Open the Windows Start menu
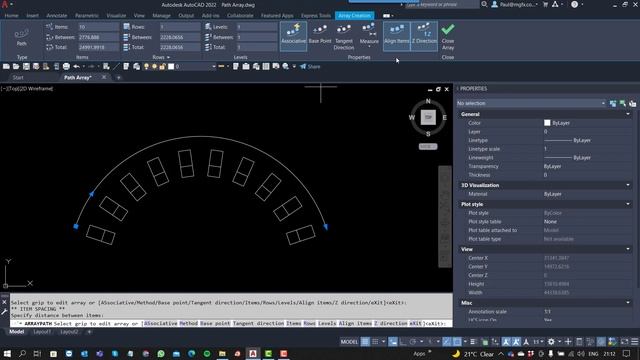The image size is (640, 360). pyautogui.click(x=7, y=353)
